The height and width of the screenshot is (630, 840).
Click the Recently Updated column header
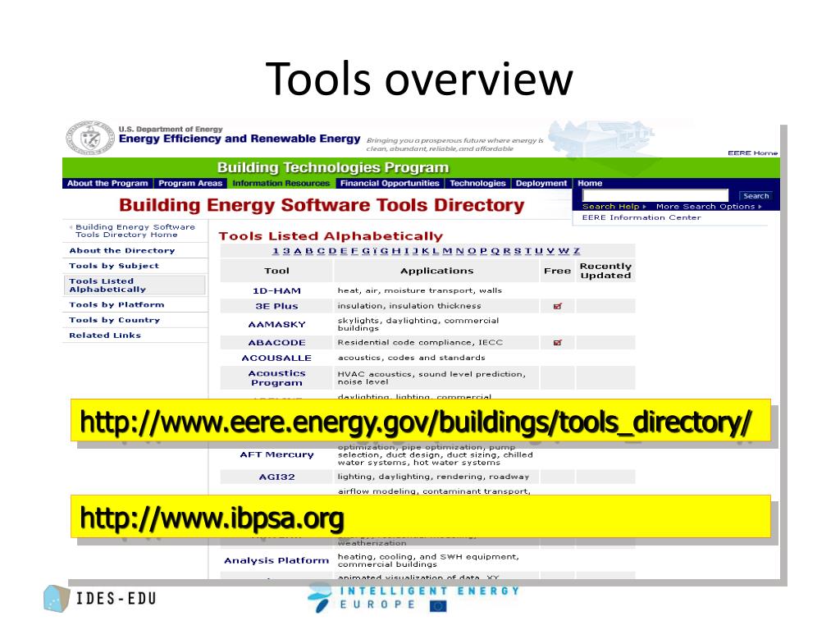pyautogui.click(x=605, y=271)
